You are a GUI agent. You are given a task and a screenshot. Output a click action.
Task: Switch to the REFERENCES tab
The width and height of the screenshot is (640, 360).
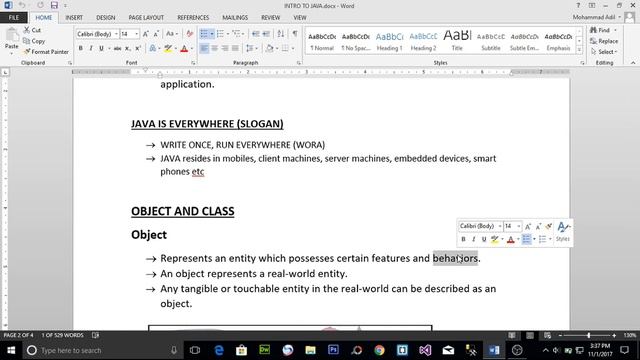pos(193,18)
